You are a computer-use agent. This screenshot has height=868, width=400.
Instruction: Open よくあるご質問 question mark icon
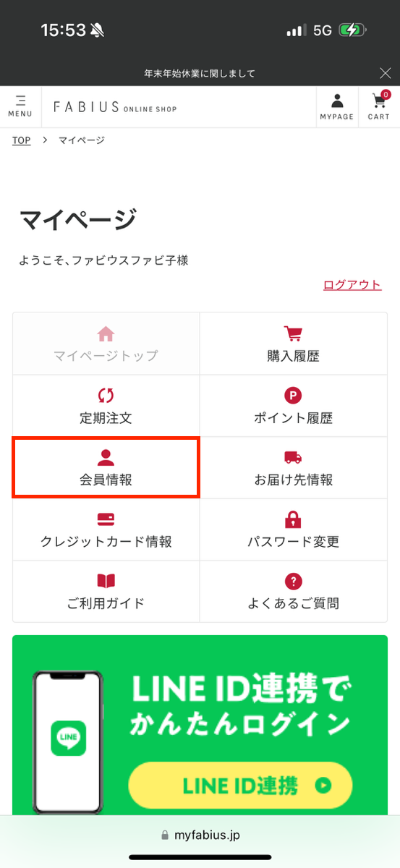point(293,581)
